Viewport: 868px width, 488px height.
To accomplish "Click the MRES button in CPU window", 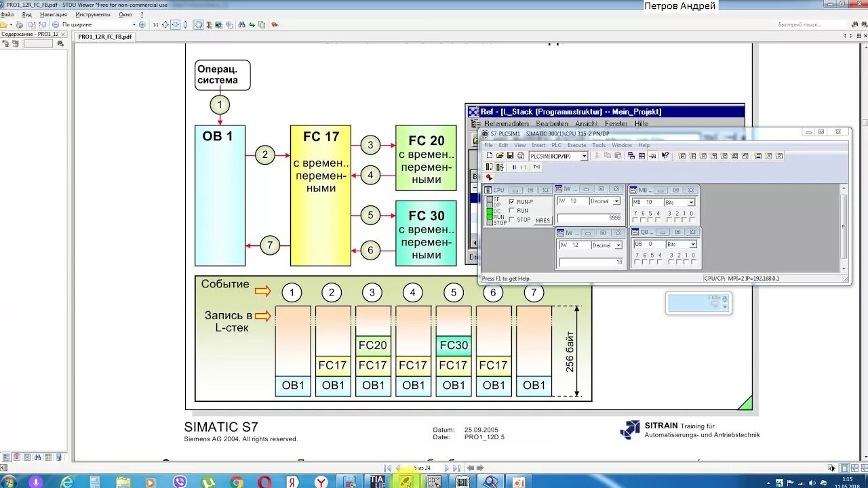I will (542, 220).
